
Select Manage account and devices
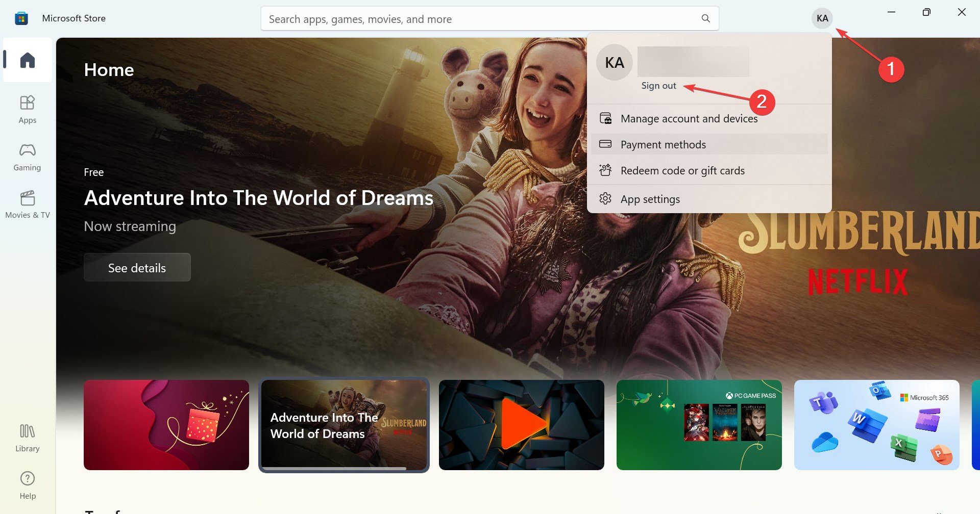(709, 118)
